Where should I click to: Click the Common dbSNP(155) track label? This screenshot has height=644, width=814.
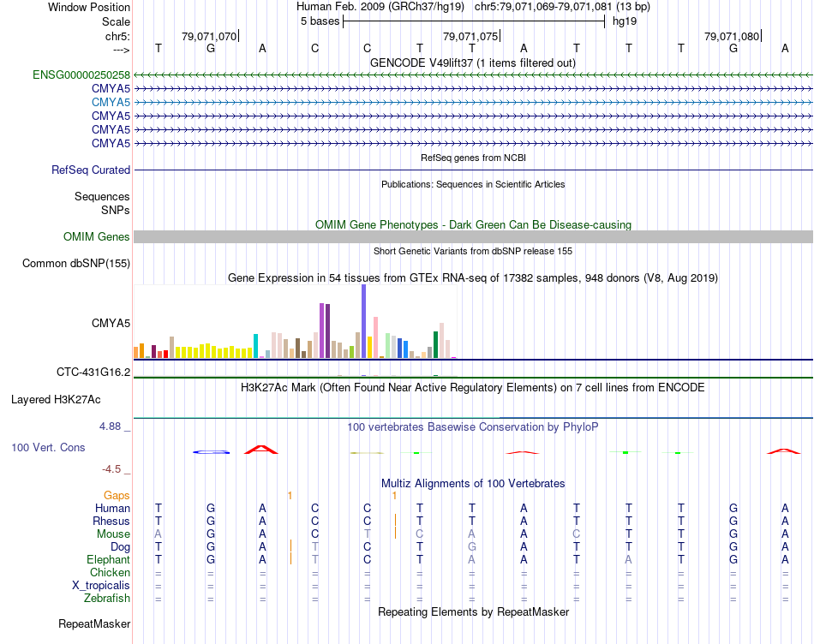coord(76,263)
